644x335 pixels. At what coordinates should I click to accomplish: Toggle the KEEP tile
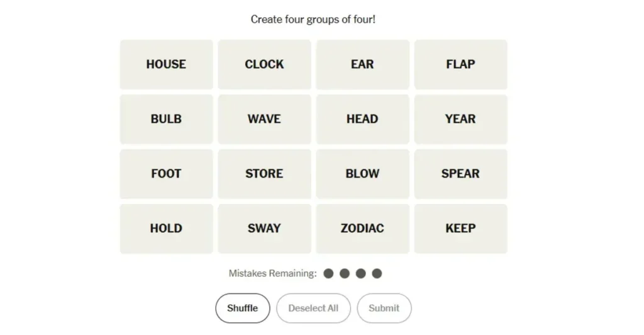coord(460,229)
